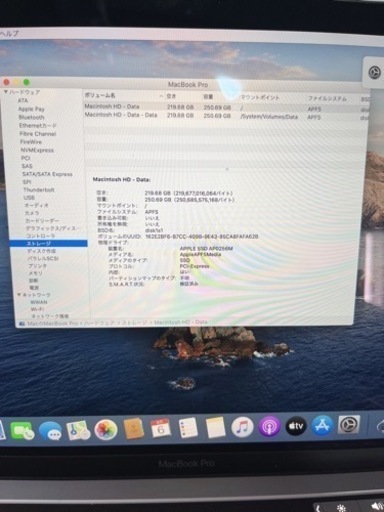This screenshot has height=512, width=384.
Task: Select プリンタ in the sidebar
Action: coord(37,266)
